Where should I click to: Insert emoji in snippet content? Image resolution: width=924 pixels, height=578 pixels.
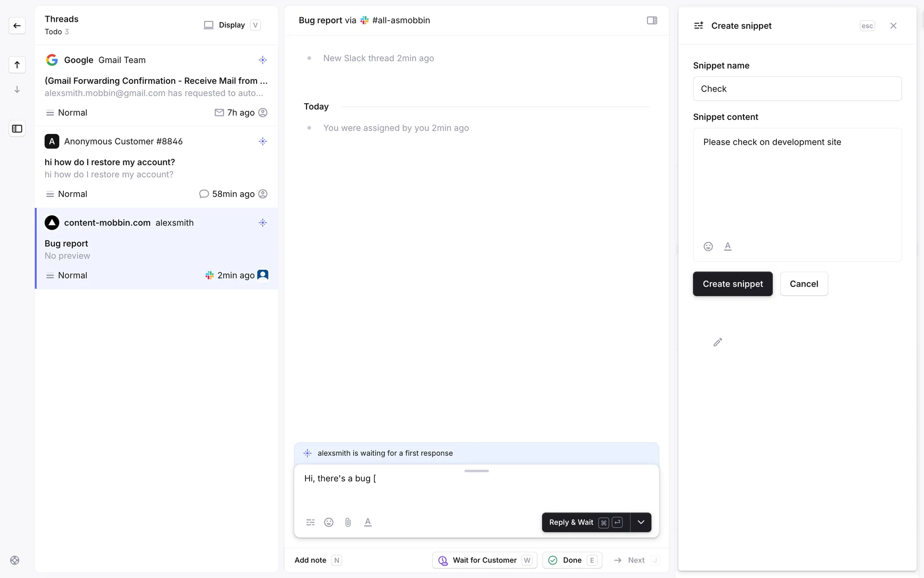708,247
